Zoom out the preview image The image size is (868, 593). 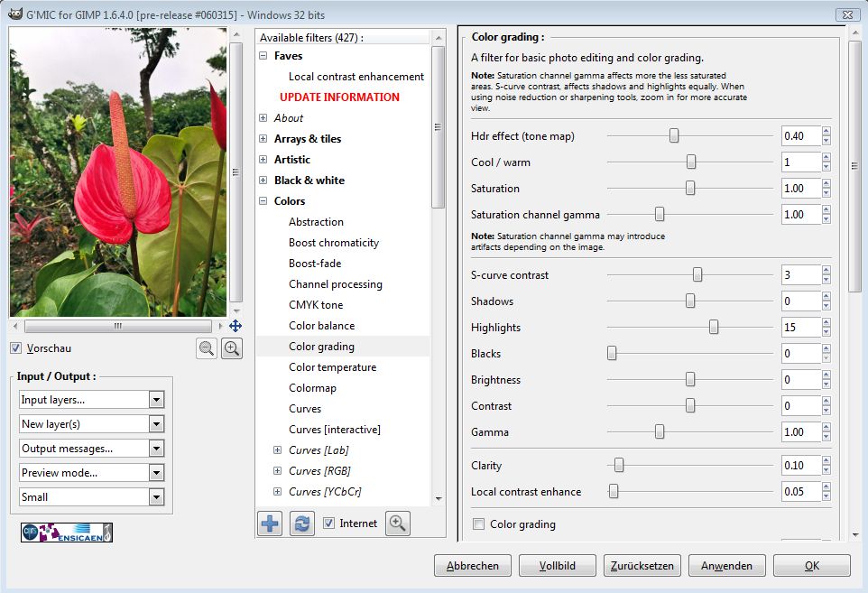(207, 348)
